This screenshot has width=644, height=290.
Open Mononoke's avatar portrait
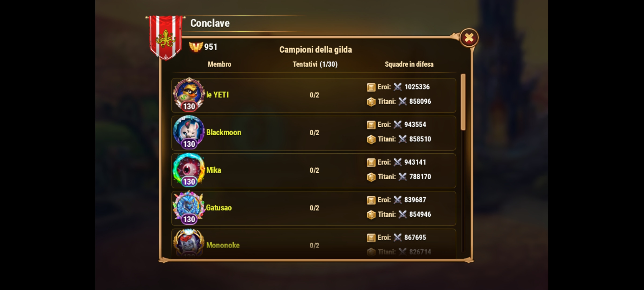[189, 243]
